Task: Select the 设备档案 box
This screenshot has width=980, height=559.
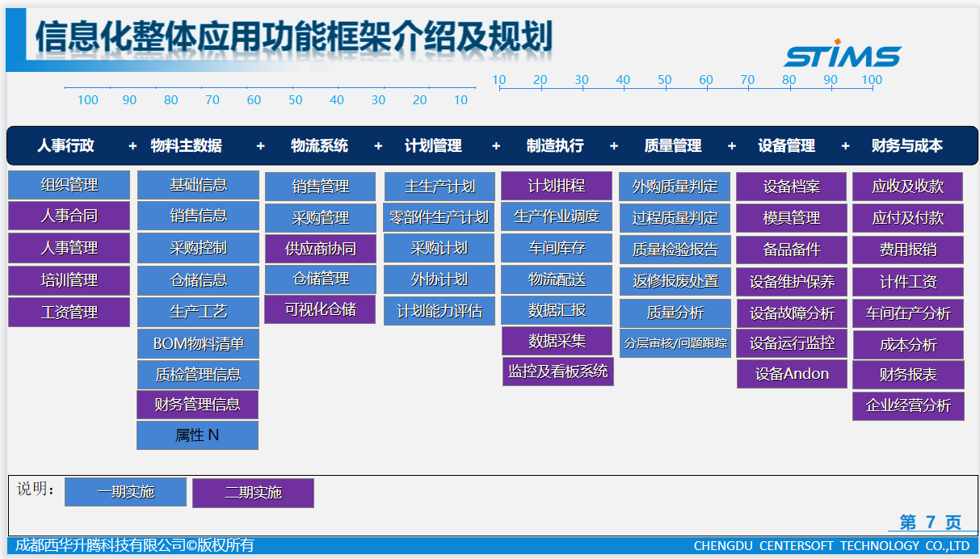Action: pyautogui.click(x=792, y=187)
